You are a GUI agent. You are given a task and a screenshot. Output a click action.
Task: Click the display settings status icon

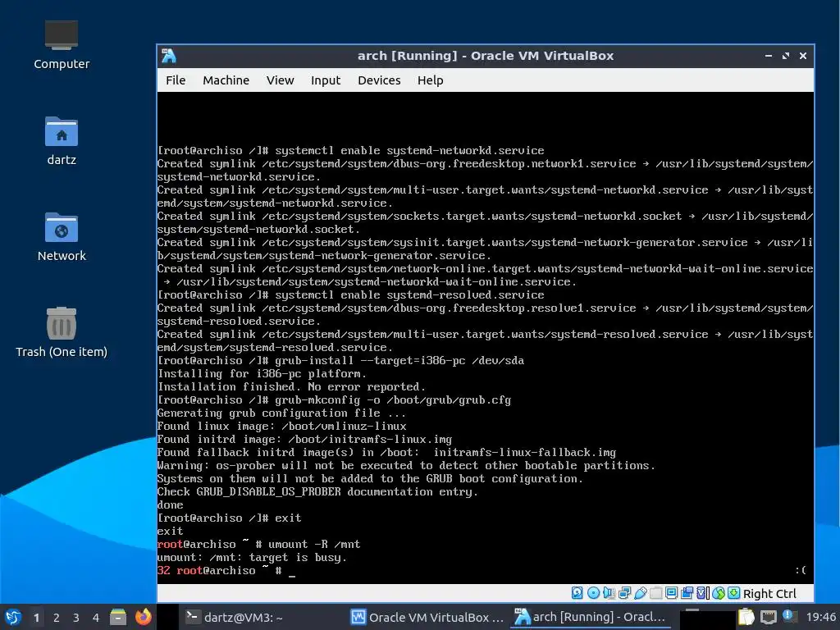point(671,592)
